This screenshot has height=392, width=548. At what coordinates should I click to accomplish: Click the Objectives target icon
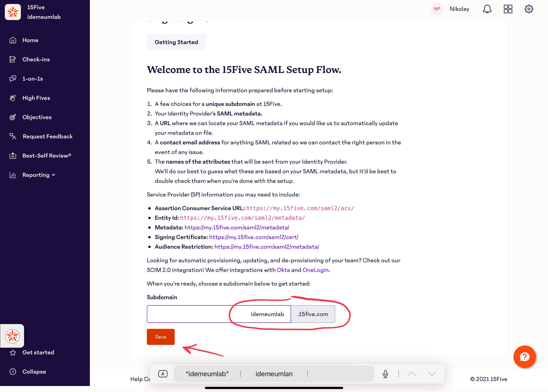point(13,117)
